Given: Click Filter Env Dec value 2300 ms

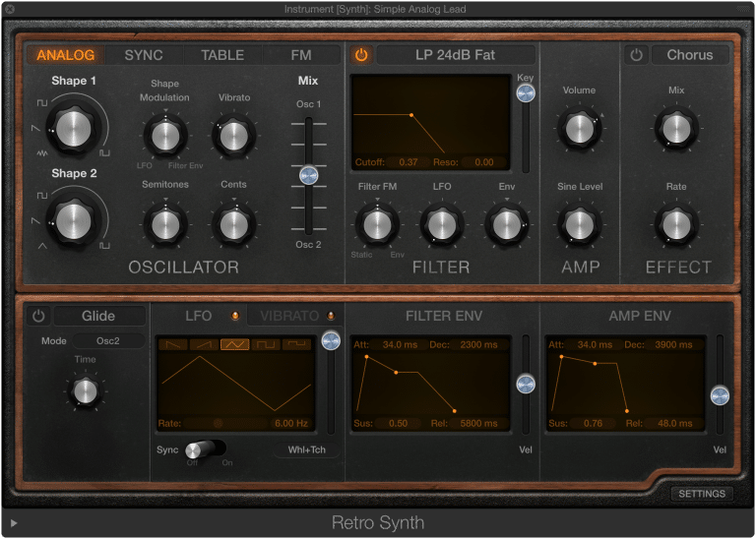Looking at the screenshot, I should (x=478, y=344).
